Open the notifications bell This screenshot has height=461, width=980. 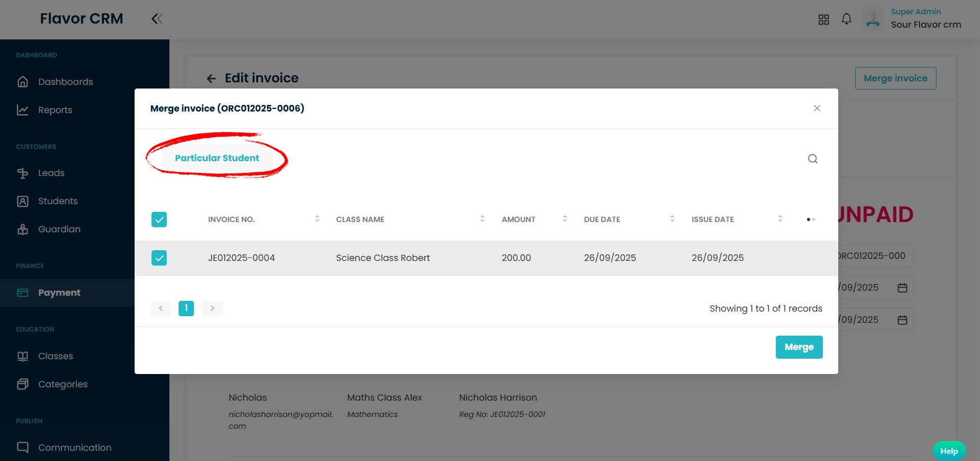tap(846, 19)
